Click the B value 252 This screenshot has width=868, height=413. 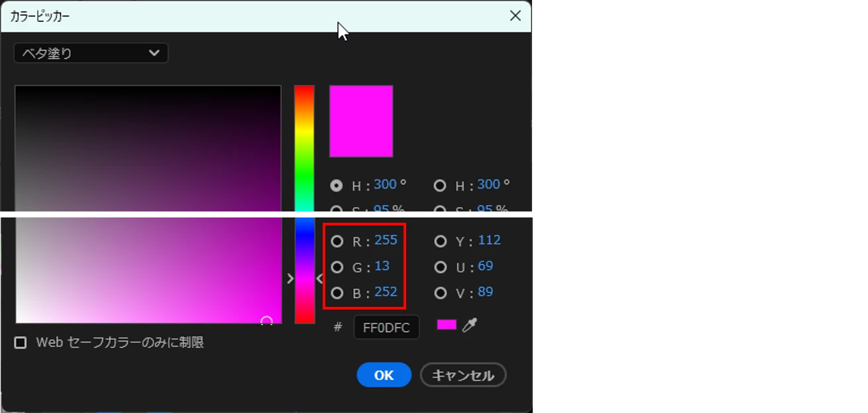coord(386,292)
